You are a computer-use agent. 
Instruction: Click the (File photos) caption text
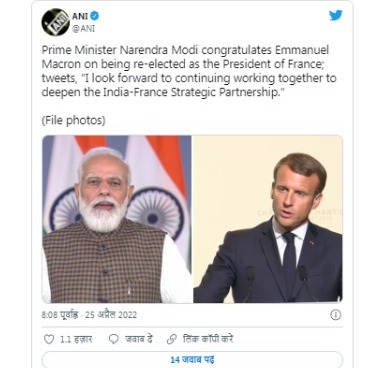pos(73,120)
